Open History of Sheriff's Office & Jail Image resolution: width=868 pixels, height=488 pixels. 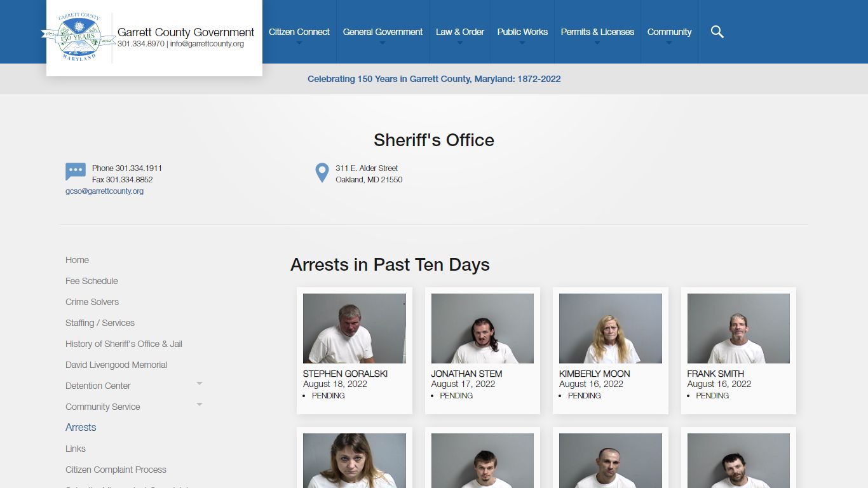pos(124,344)
